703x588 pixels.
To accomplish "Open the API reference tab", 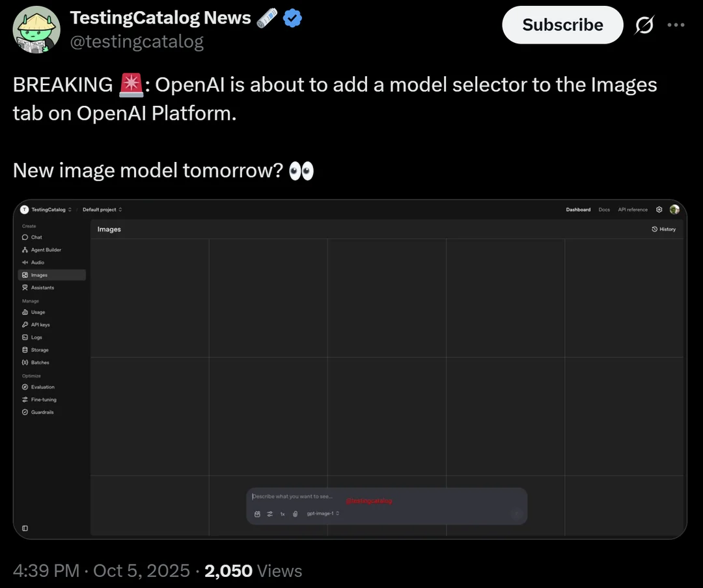I will click(633, 209).
